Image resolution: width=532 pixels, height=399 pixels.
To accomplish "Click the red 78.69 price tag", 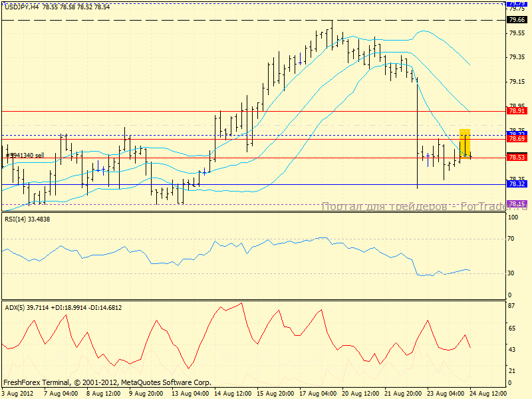I will tap(517, 139).
